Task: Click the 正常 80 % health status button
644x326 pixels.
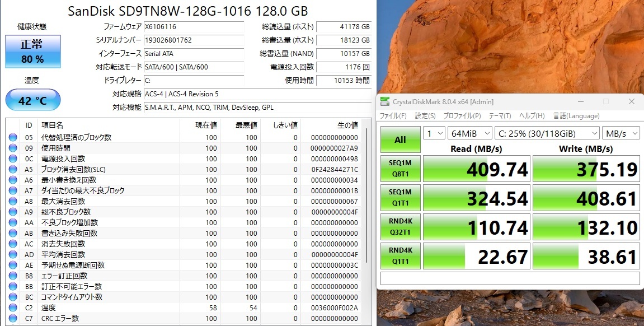Action: coord(33,52)
